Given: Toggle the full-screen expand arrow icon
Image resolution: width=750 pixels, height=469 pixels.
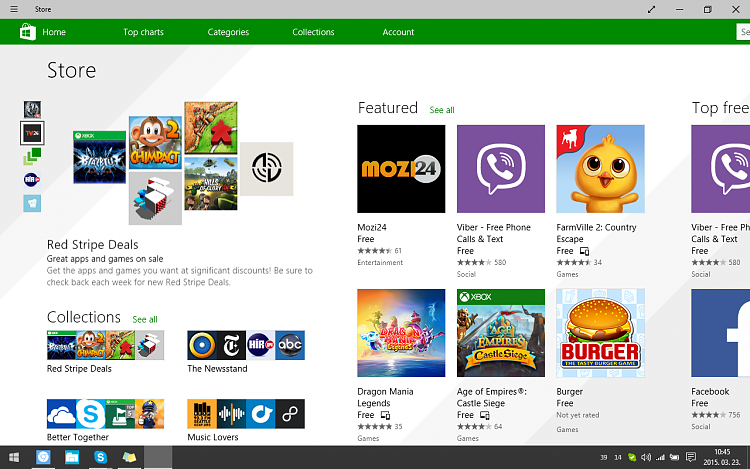Looking at the screenshot, I should pyautogui.click(x=651, y=10).
